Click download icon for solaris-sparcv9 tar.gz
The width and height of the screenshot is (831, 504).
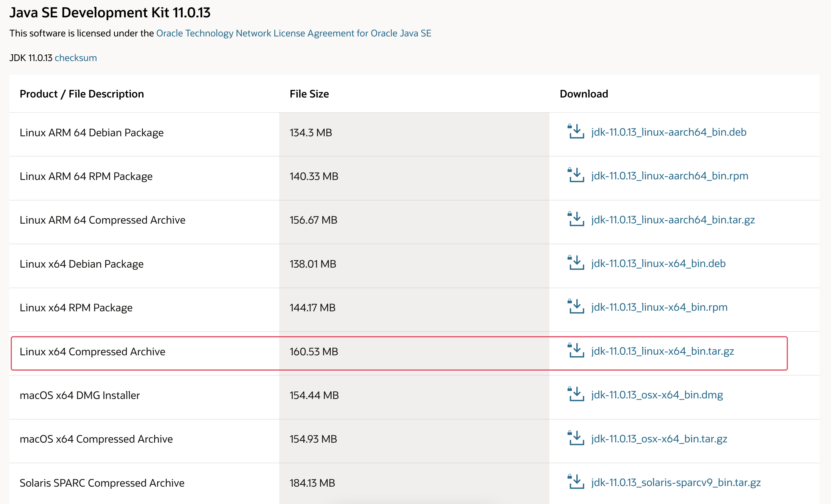576,482
